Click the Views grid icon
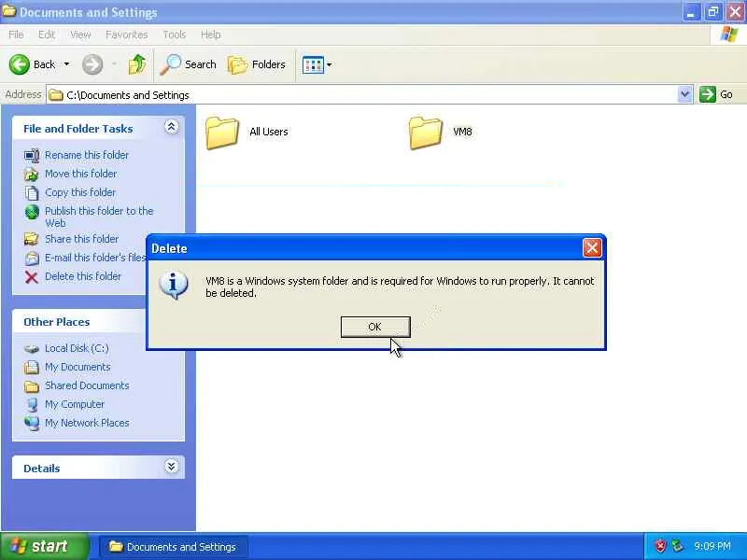 (x=313, y=64)
